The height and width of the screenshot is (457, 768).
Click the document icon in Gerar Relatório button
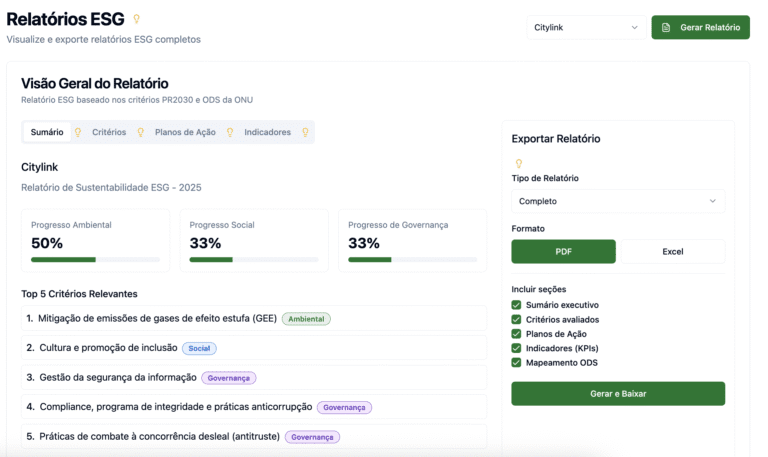tap(666, 27)
